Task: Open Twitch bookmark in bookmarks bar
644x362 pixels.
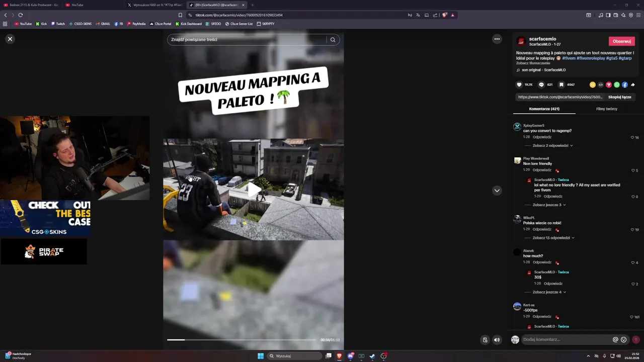Action: coord(58,24)
